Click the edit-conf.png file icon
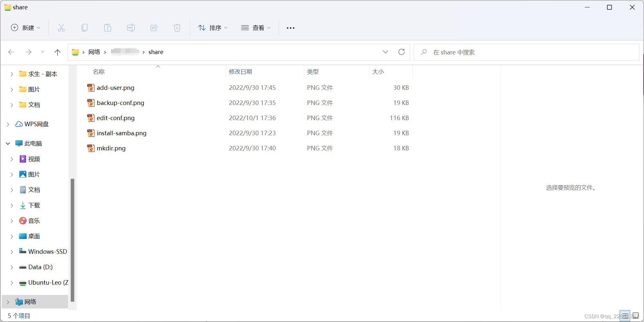This screenshot has height=322, width=644. (91, 118)
